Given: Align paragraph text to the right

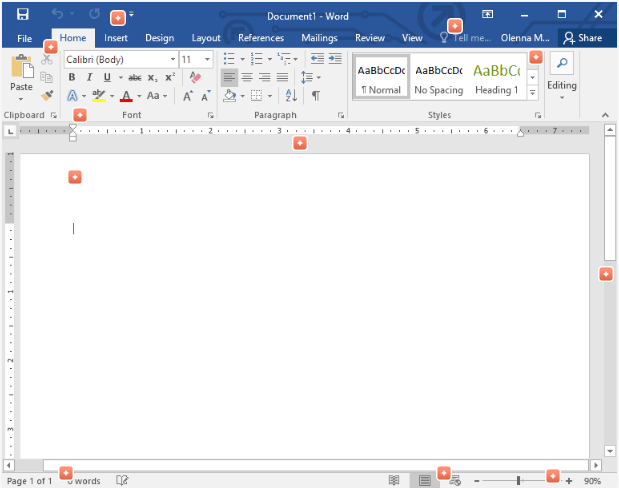Looking at the screenshot, I should pyautogui.click(x=264, y=77).
